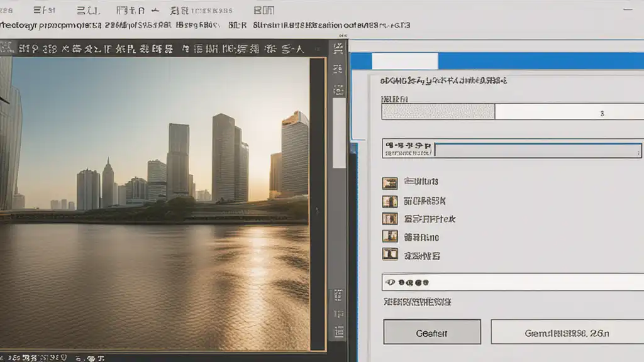
Task: Click the first thumbnail icon in the dialog list
Action: [x=390, y=182]
